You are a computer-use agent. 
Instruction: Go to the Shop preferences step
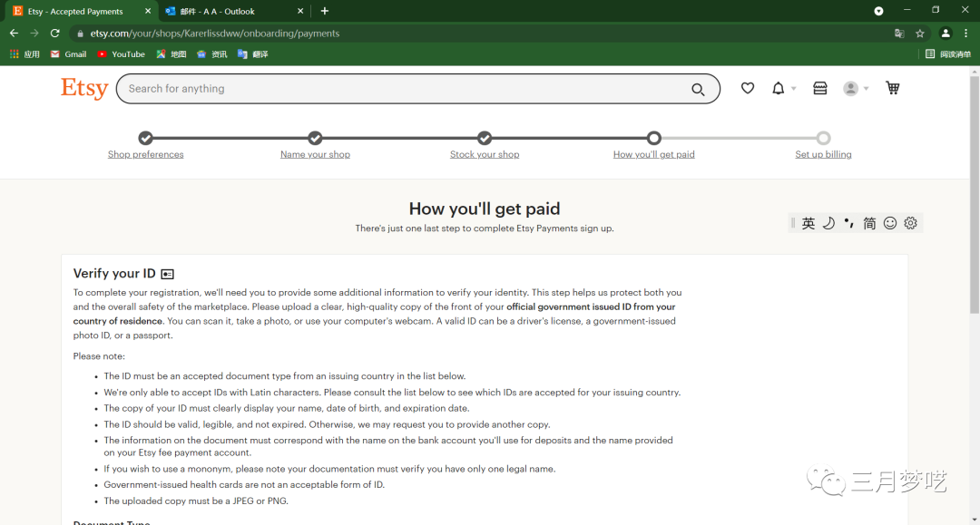(145, 154)
